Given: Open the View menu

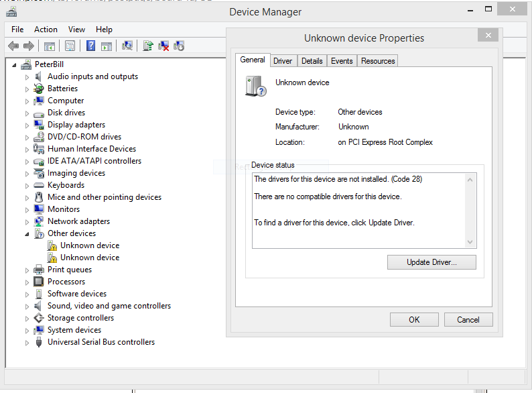Looking at the screenshot, I should pyautogui.click(x=76, y=30).
